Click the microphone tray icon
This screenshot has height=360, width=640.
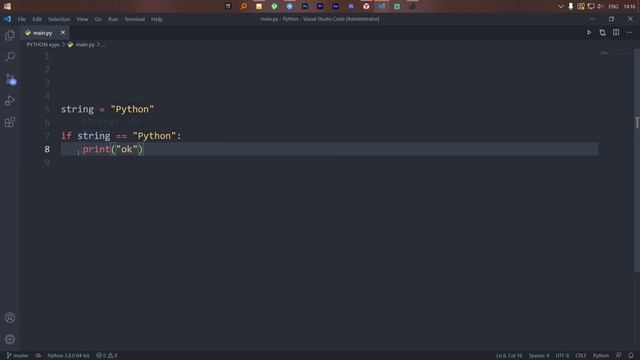point(571,6)
